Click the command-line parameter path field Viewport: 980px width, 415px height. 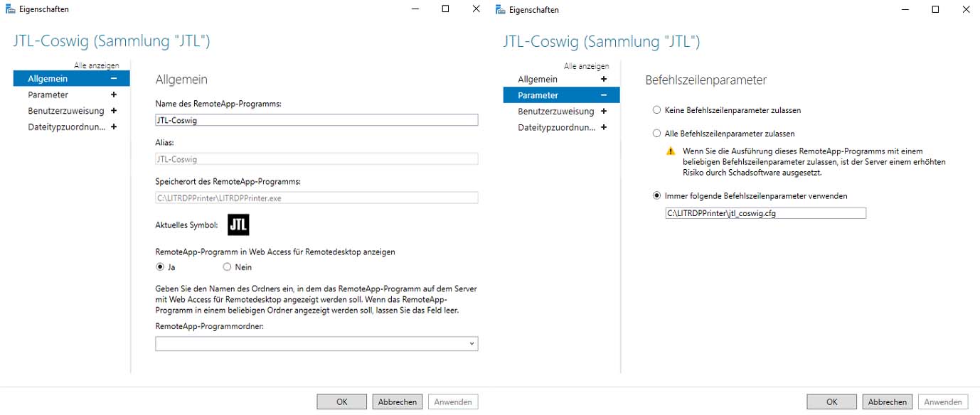tap(765, 213)
